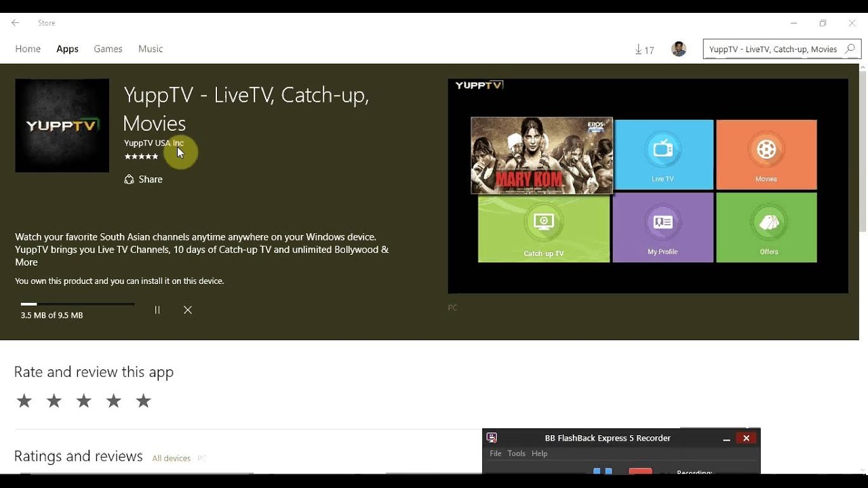Click the BB FlashBack Recorder app icon
868x488 pixels.
pos(492,438)
